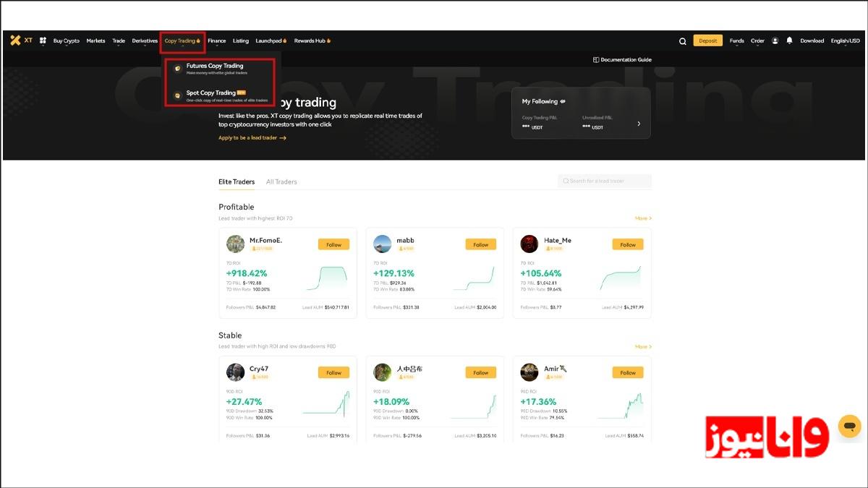Click mabb trader avatar
The image size is (868, 488).
(x=383, y=244)
